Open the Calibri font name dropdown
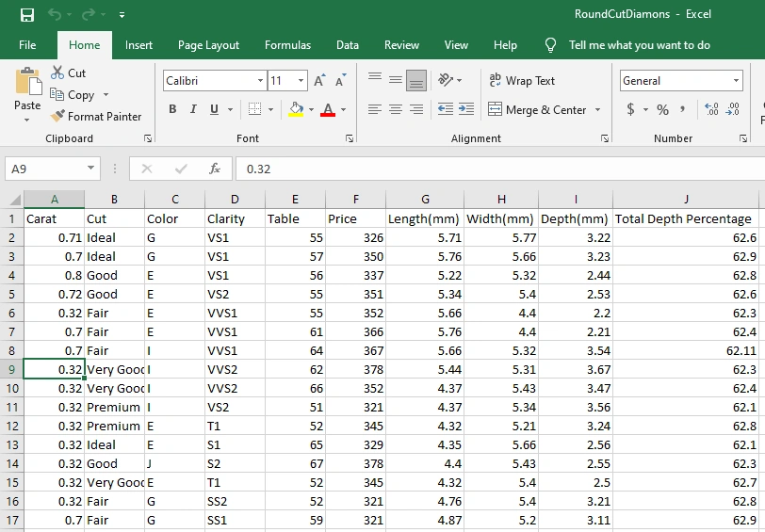This screenshot has height=532, width=765. click(x=260, y=80)
